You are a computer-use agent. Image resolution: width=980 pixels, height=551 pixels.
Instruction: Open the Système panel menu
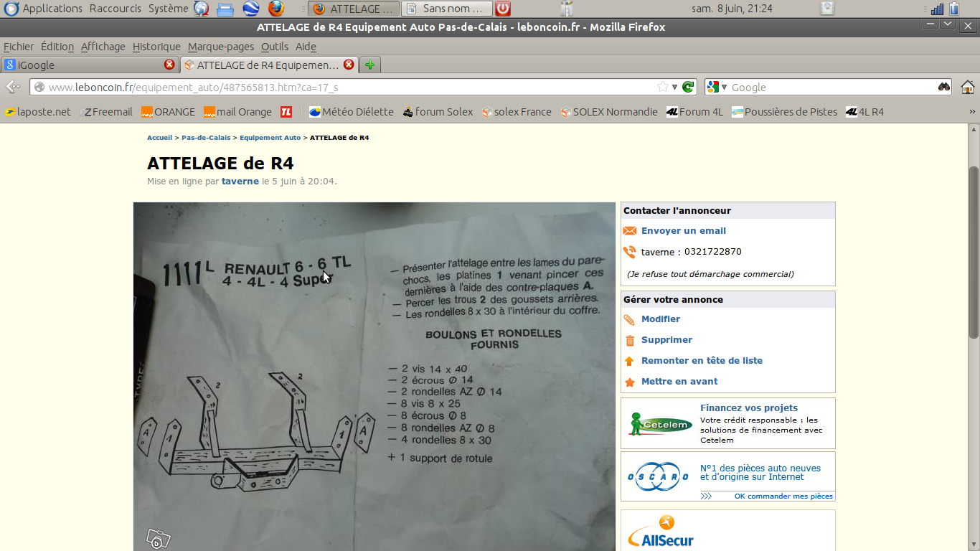tap(169, 9)
